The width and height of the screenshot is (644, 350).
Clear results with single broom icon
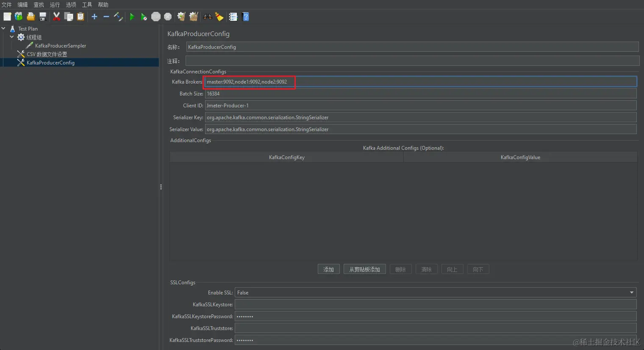click(x=181, y=17)
